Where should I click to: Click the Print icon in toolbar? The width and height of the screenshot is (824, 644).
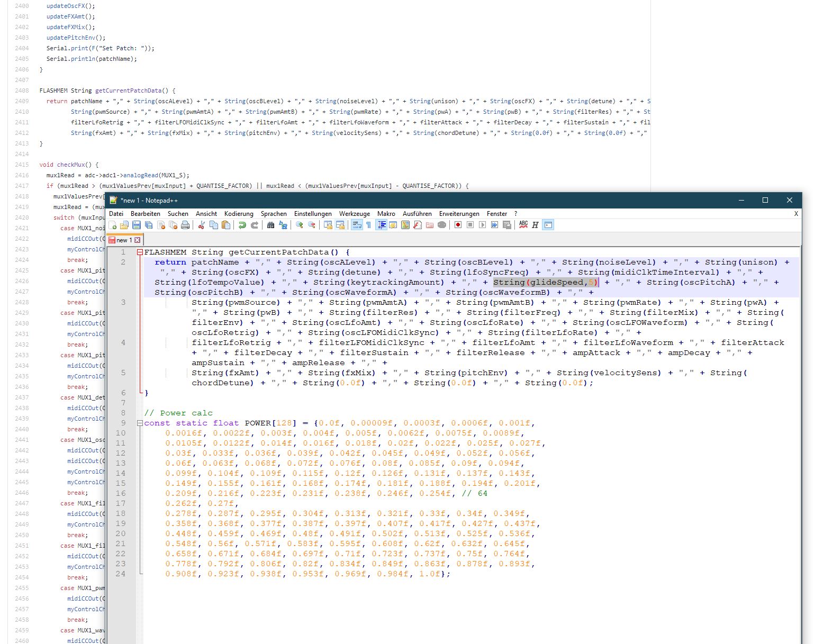pos(185,225)
